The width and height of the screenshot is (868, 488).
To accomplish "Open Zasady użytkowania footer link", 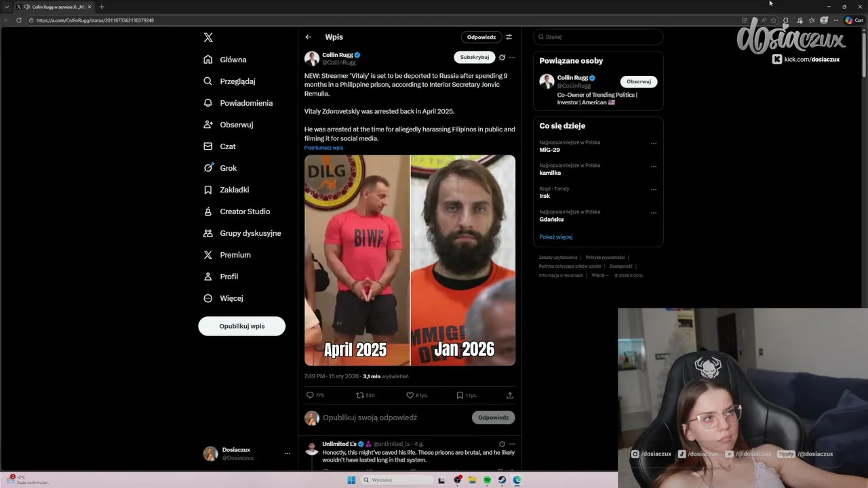I will [x=558, y=258].
